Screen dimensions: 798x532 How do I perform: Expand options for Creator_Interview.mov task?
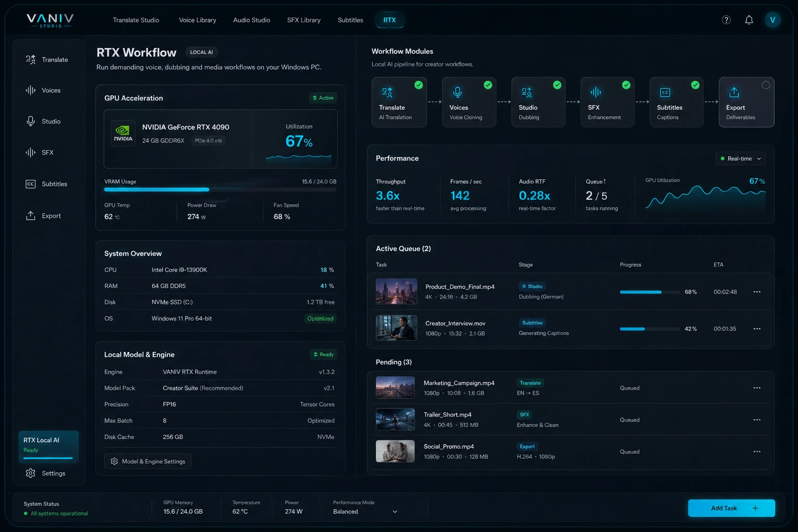(x=757, y=328)
